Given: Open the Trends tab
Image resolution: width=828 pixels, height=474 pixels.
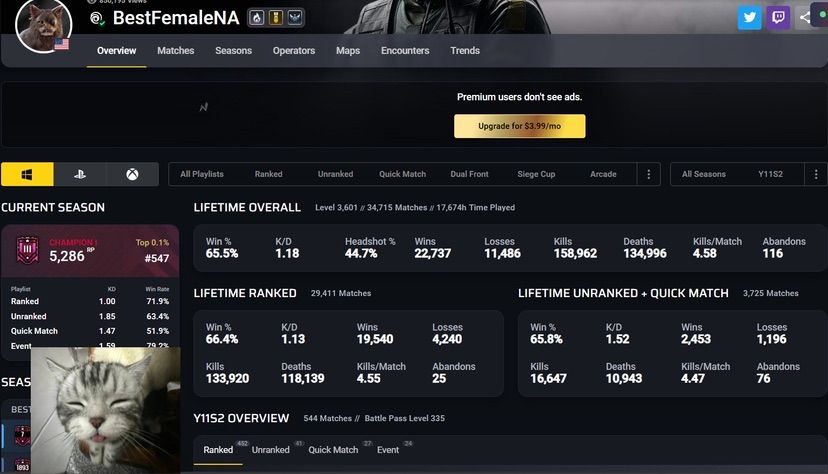Looking at the screenshot, I should 465,51.
